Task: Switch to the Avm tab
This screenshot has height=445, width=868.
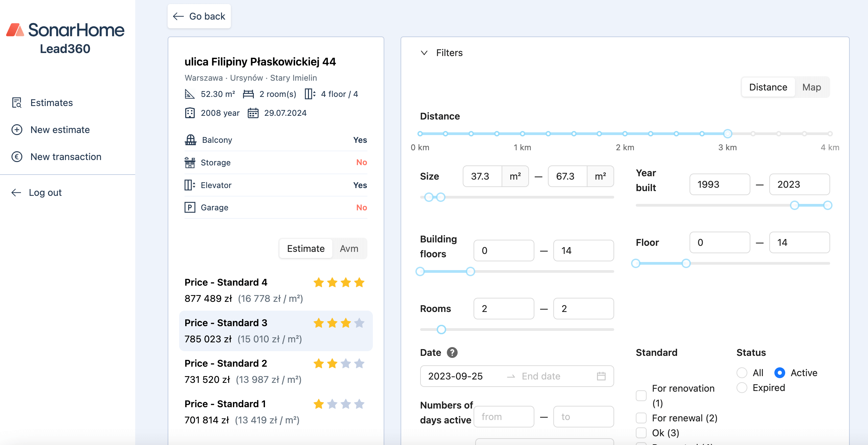Action: pyautogui.click(x=349, y=248)
